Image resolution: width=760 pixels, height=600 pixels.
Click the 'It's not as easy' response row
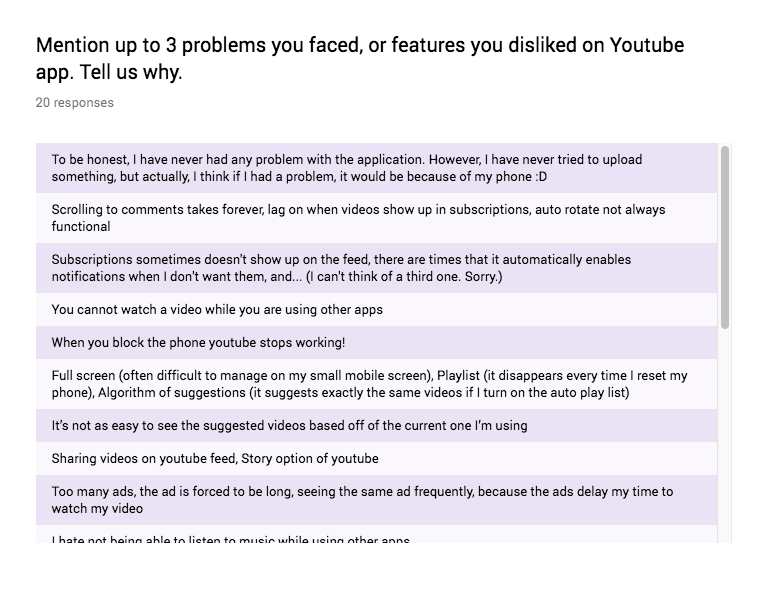[x=376, y=425]
